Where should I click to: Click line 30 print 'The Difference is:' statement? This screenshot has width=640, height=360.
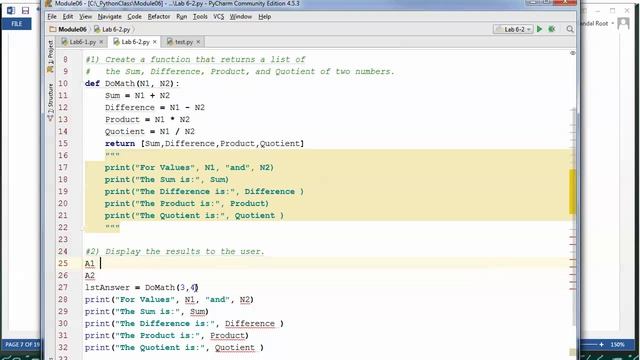tap(184, 323)
